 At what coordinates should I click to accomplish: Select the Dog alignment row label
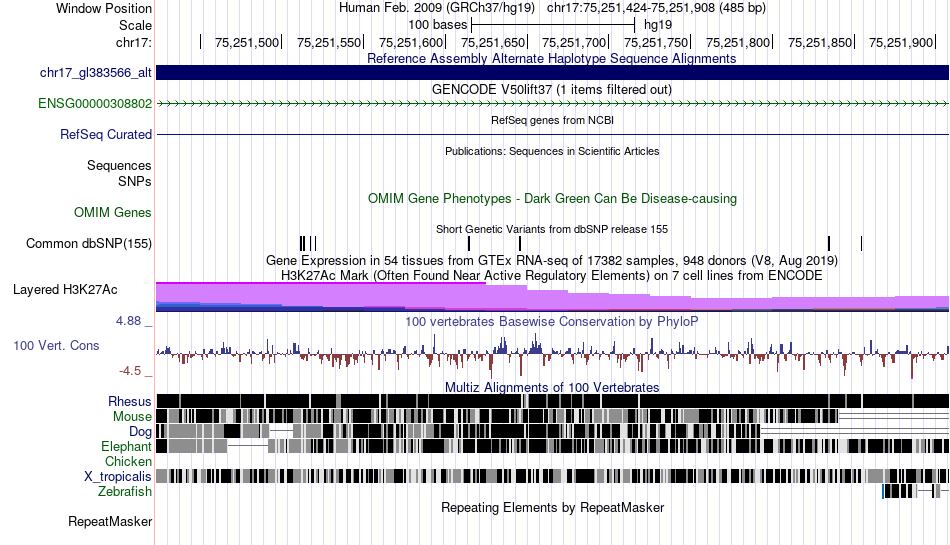(140, 432)
